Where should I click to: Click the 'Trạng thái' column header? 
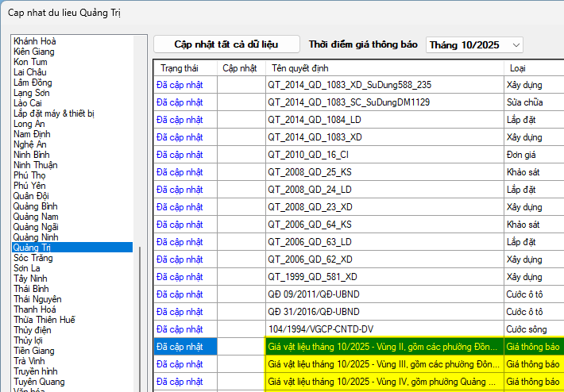coord(184,68)
